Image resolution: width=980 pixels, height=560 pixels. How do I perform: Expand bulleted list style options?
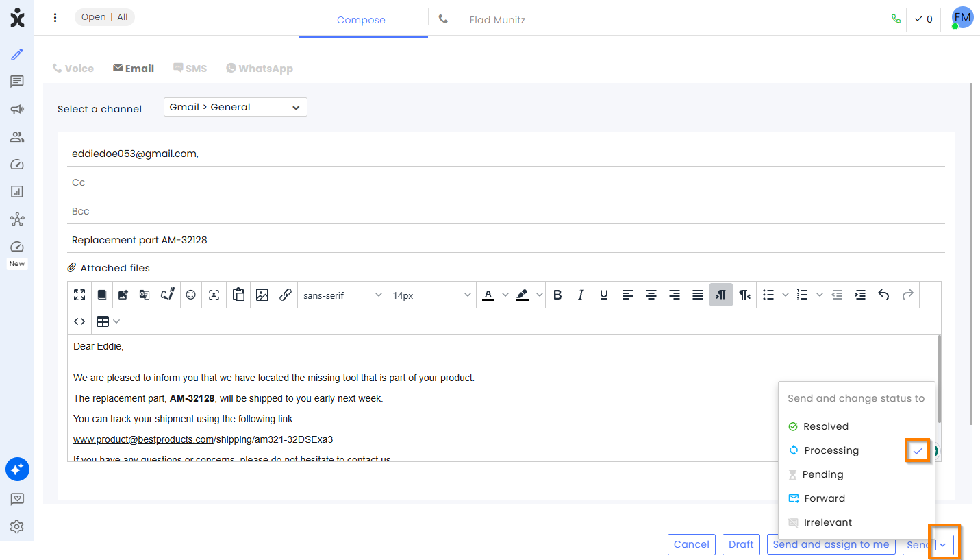pyautogui.click(x=786, y=295)
